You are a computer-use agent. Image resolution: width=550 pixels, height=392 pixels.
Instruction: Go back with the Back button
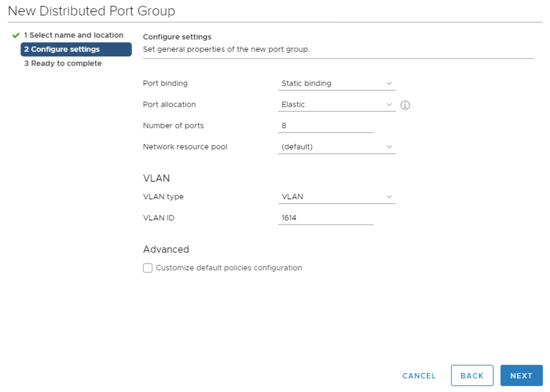472,376
